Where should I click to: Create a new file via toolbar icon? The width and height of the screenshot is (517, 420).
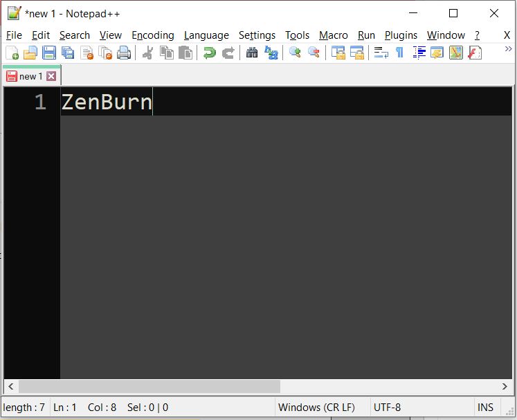[x=12, y=53]
